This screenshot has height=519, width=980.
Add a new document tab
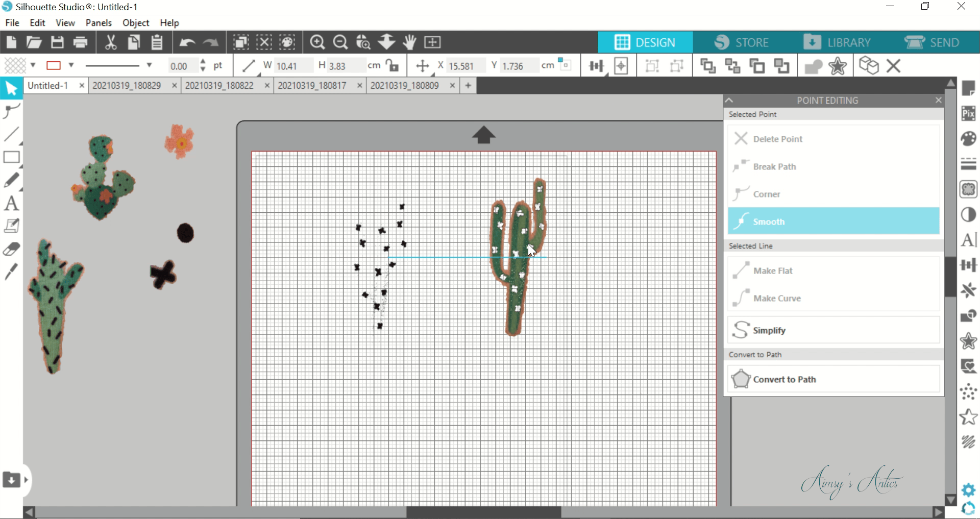pos(468,86)
